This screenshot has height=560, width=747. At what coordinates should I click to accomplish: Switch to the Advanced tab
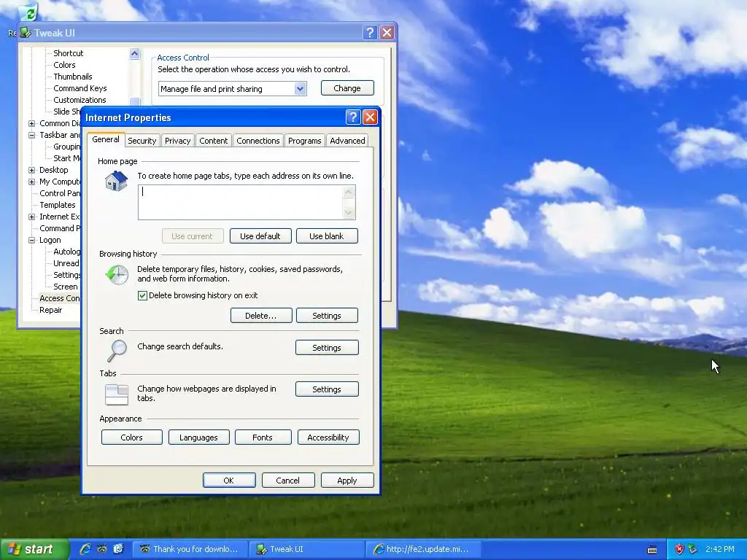coord(347,141)
